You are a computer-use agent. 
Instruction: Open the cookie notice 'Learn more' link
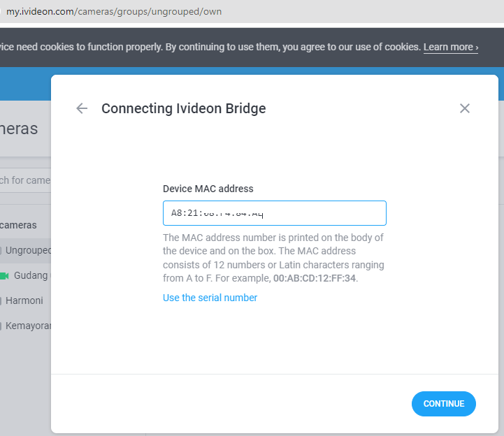point(451,48)
